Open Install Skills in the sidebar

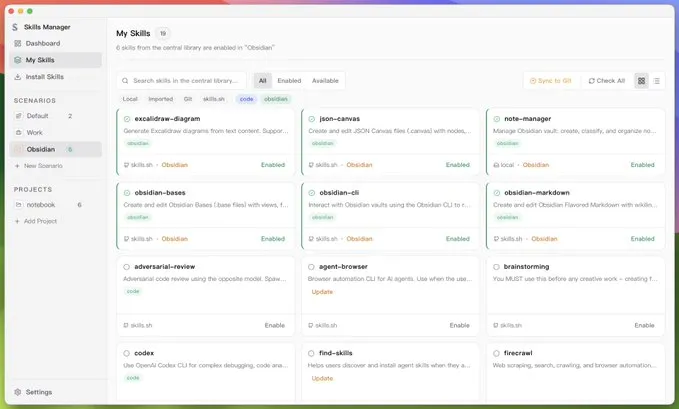pyautogui.click(x=55, y=77)
